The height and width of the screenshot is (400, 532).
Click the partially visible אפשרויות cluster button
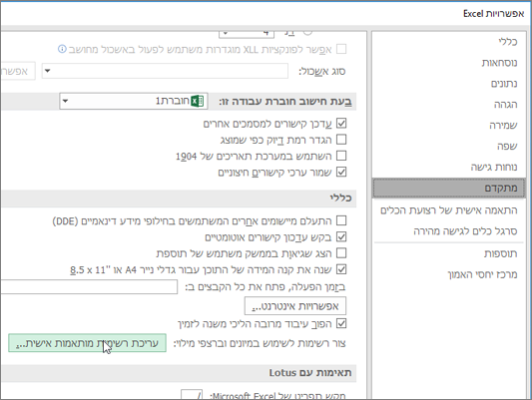coord(18,71)
